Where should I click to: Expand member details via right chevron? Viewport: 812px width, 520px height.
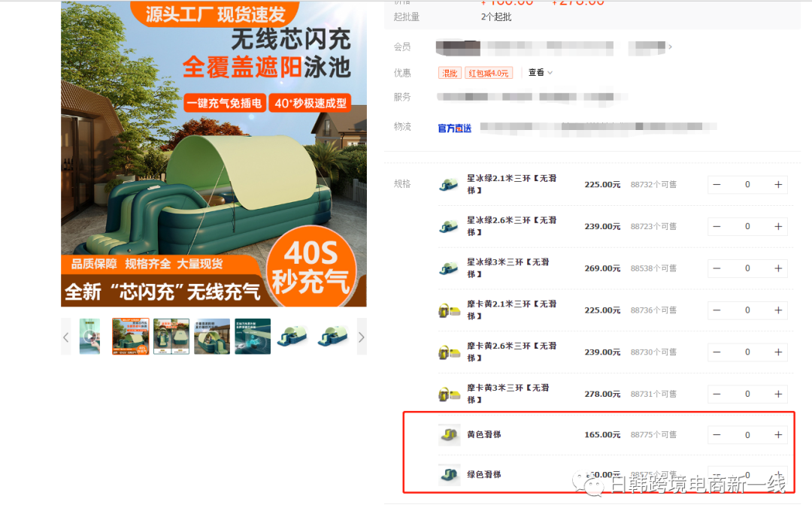(x=670, y=47)
